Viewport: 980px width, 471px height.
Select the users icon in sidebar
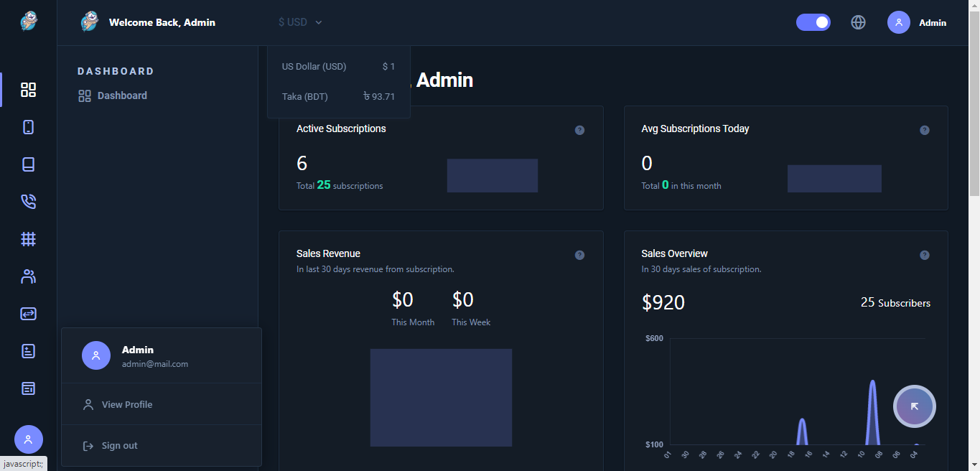click(x=28, y=276)
